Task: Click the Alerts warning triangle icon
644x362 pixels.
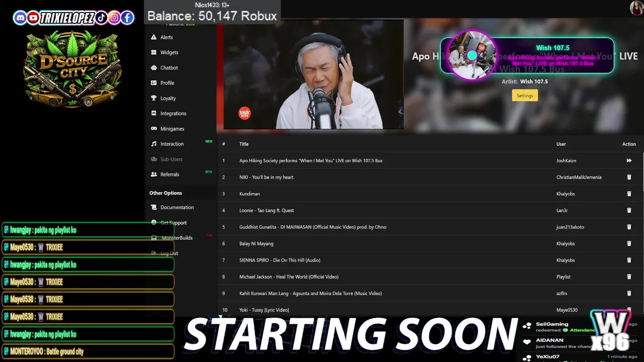Action: tap(154, 37)
